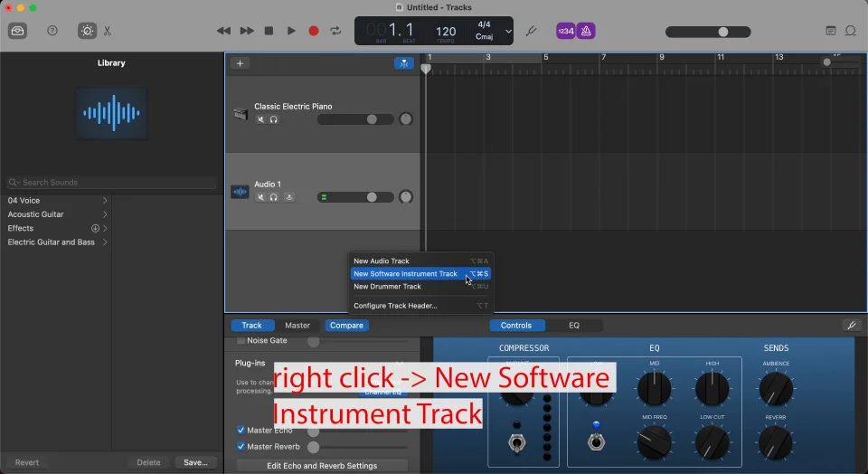
Task: Click the Rewind transport button
Action: point(223,31)
